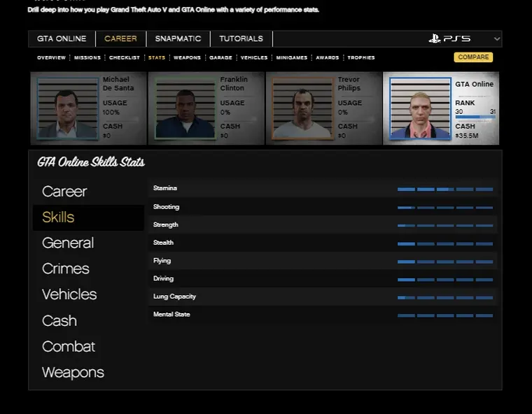Open the Vehicles stats category in sidebar

click(x=69, y=294)
